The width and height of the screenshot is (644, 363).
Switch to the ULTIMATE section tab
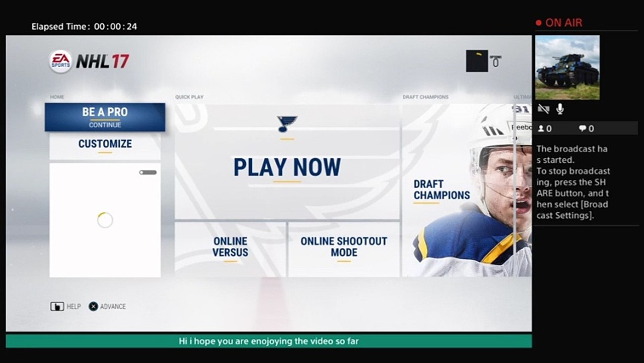[x=522, y=97]
